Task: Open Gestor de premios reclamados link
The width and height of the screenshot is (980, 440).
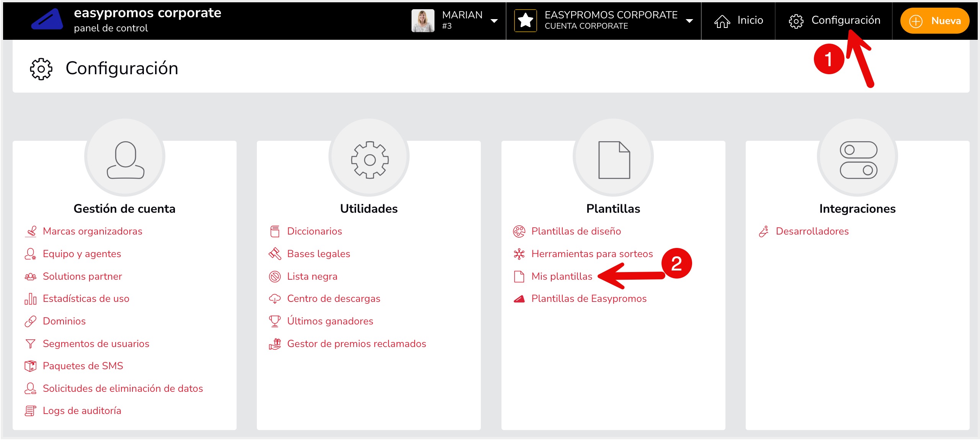Action: (x=357, y=344)
